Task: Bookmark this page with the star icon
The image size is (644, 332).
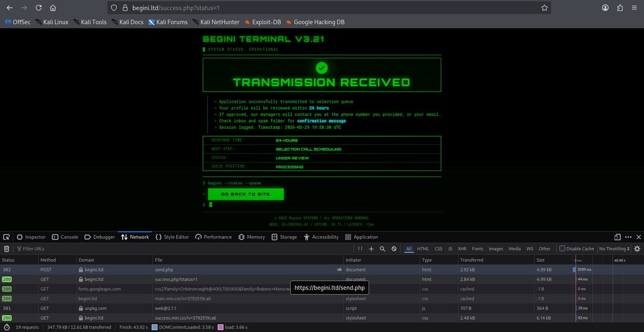Action: pyautogui.click(x=544, y=8)
